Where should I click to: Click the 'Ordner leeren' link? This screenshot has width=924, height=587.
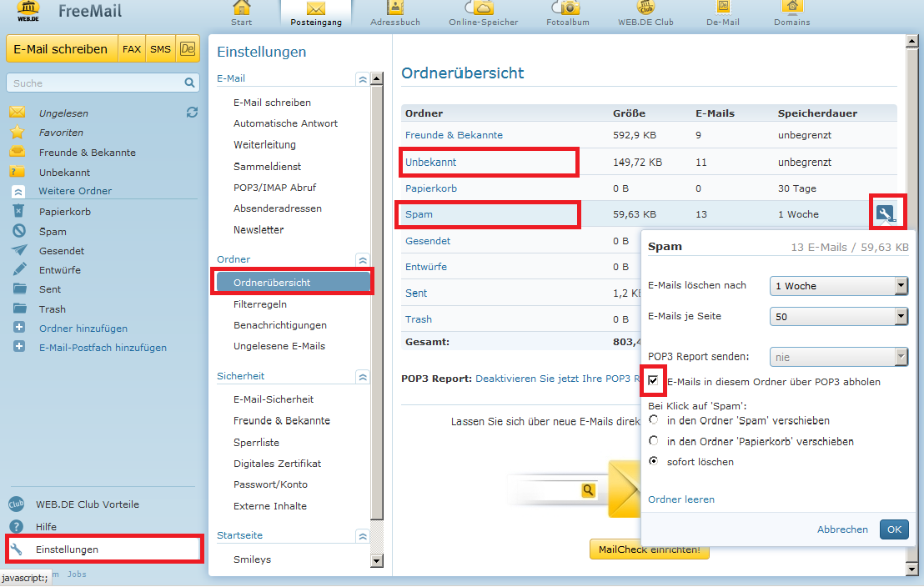(x=681, y=499)
